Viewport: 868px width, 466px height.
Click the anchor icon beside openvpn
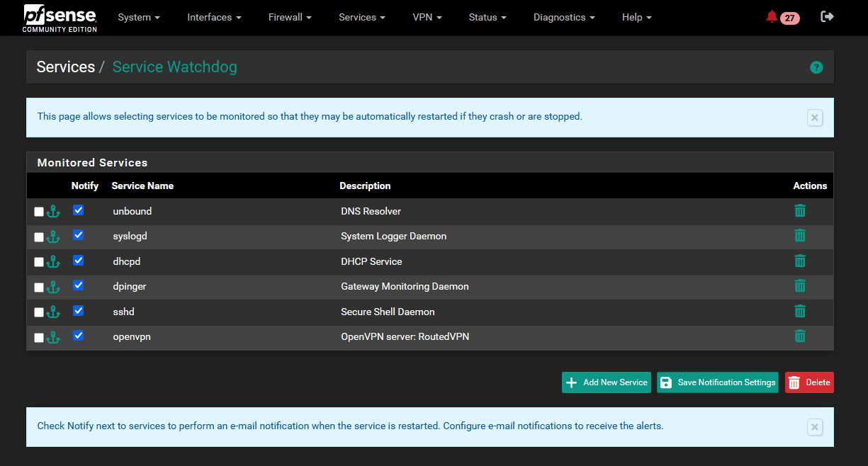pyautogui.click(x=53, y=337)
